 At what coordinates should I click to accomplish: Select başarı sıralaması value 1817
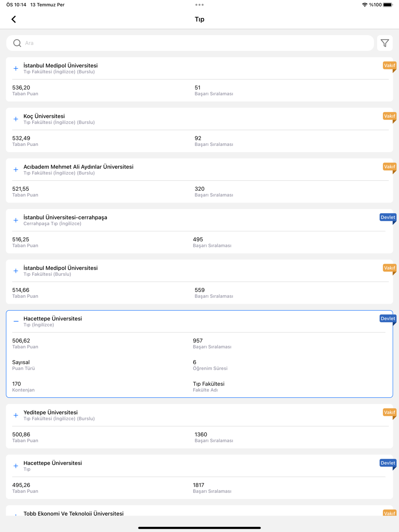[199, 485]
